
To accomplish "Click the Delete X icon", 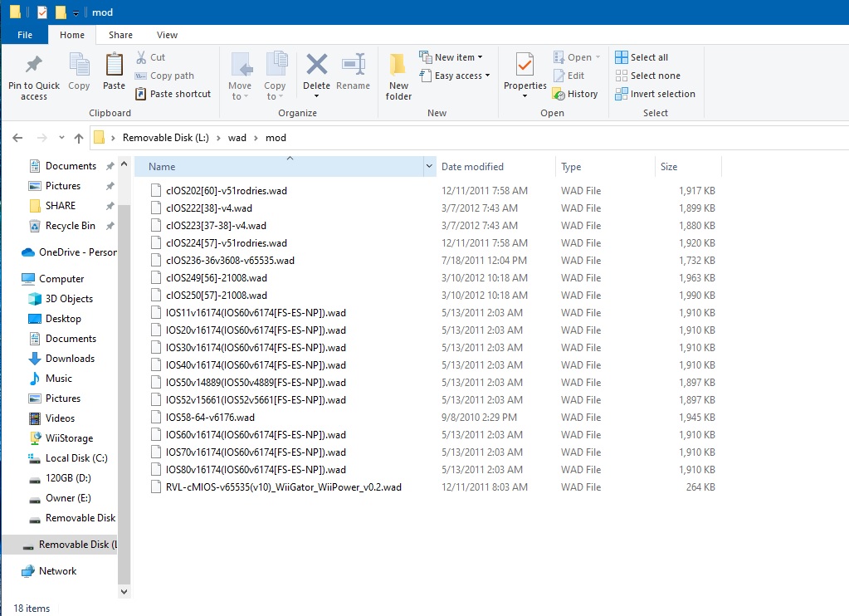I will tap(317, 65).
